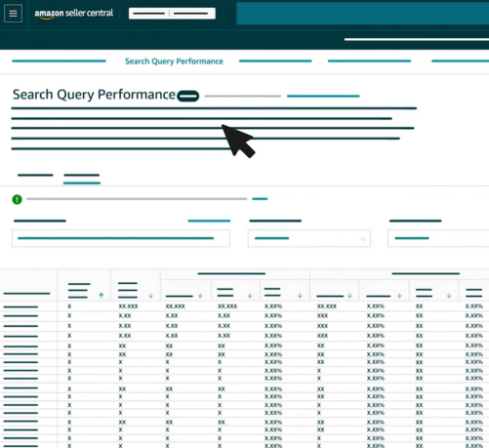Follow the teal link on the heading row

tap(323, 96)
